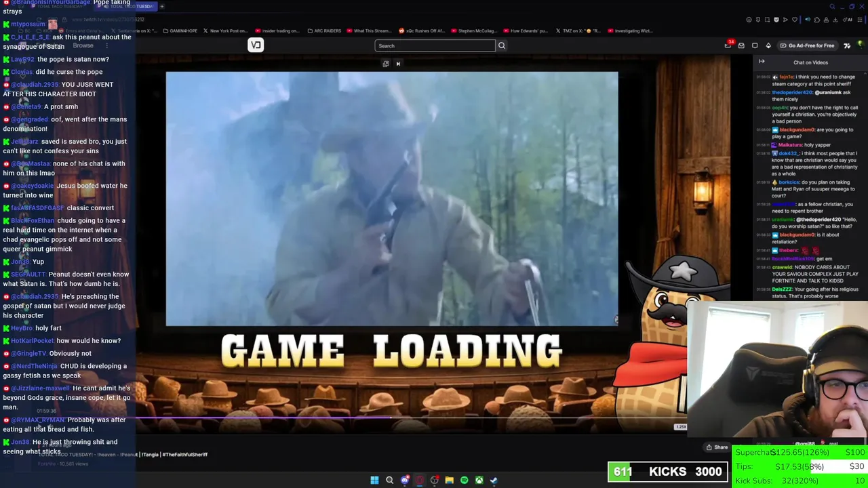Viewport: 868px width, 488px height.
Task: Click chat username DelsZZZ in video chat
Action: [783, 289]
